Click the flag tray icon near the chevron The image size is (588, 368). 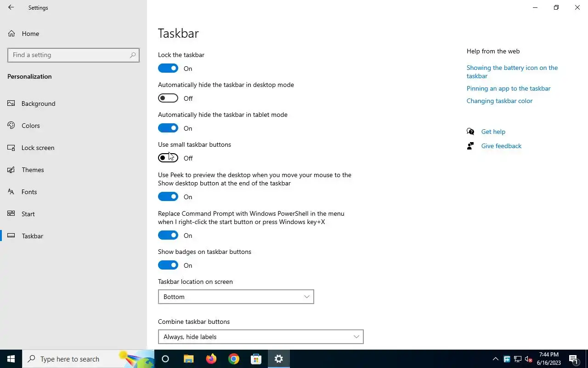[x=507, y=359]
